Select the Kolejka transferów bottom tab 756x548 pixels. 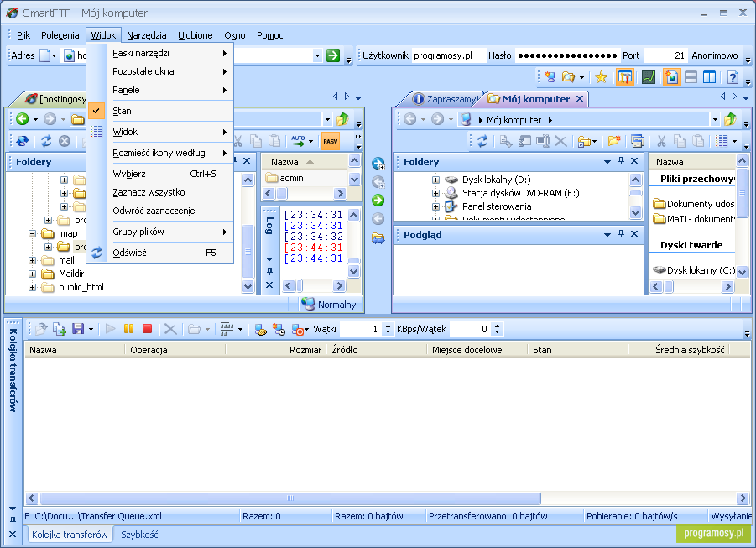click(x=70, y=535)
